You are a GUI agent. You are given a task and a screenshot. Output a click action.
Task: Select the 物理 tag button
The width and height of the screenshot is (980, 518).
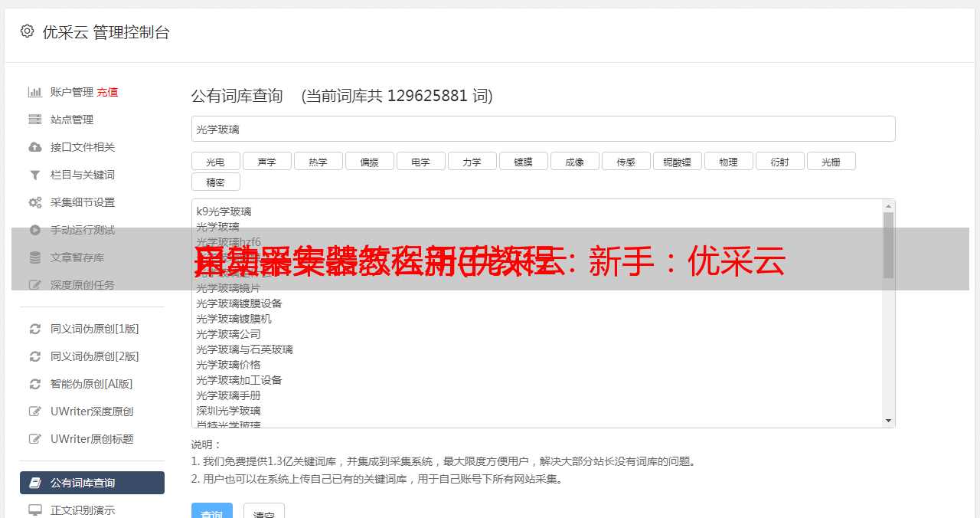[728, 161]
